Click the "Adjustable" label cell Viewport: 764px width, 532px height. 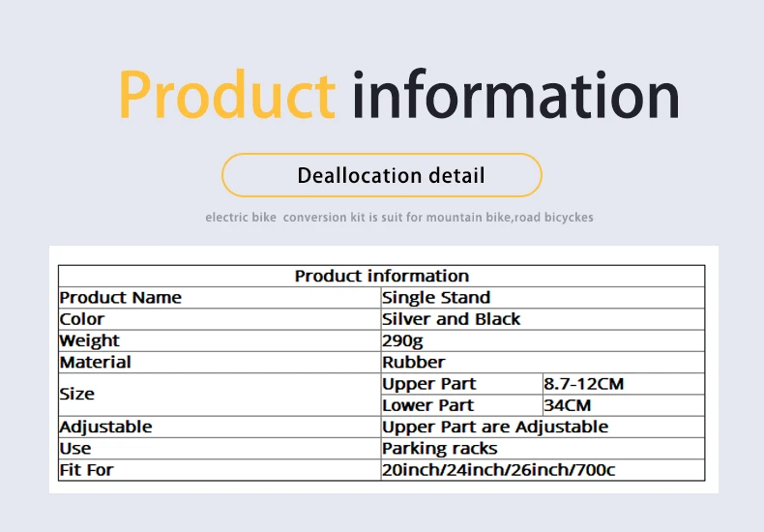point(220,427)
